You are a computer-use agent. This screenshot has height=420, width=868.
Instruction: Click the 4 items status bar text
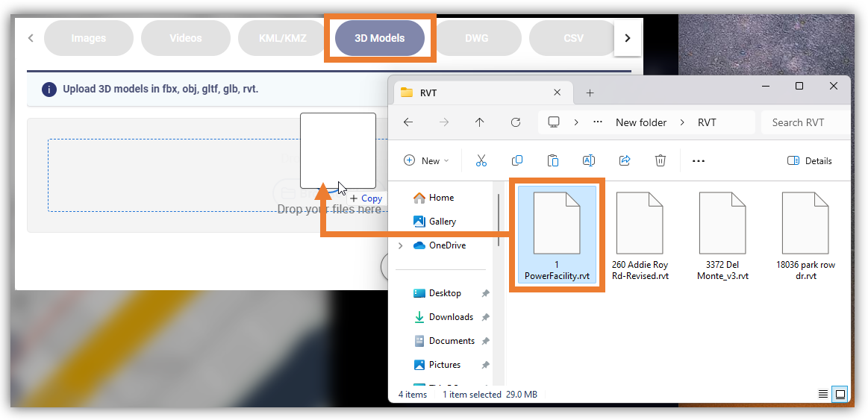point(413,395)
